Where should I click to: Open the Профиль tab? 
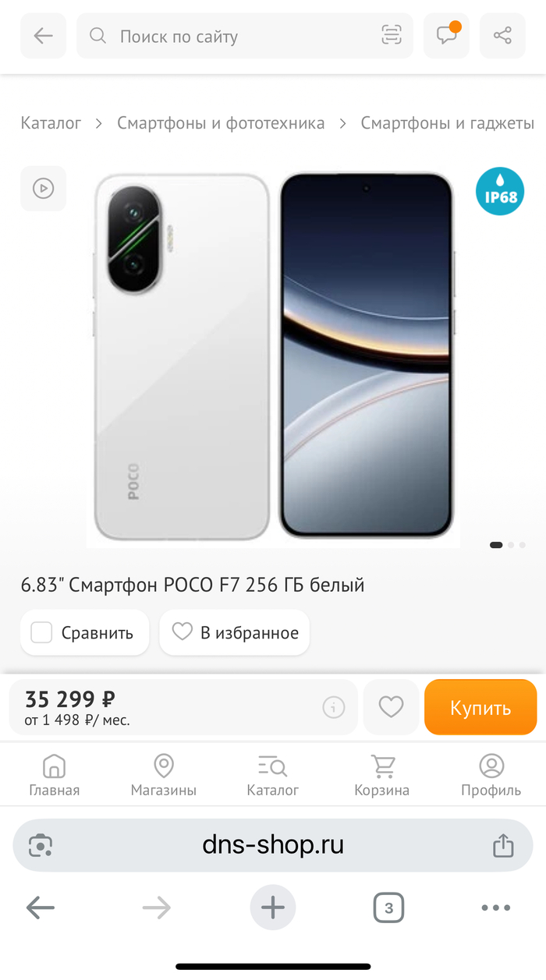click(x=491, y=775)
